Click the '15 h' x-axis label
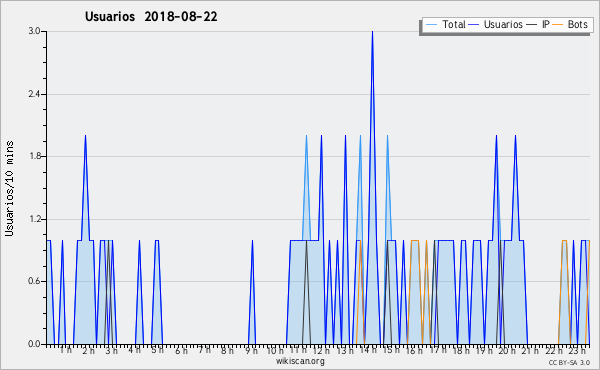Screen dimensions: 600x370 click(391, 350)
